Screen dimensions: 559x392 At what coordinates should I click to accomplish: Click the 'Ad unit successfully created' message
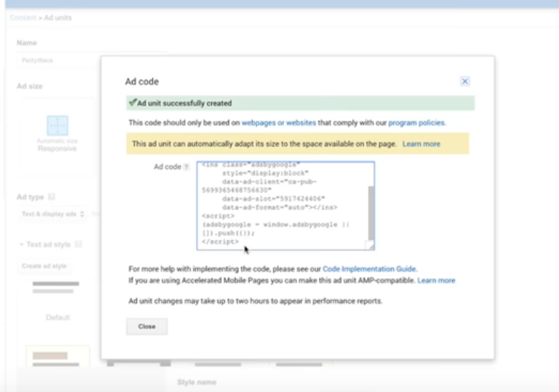pos(184,103)
